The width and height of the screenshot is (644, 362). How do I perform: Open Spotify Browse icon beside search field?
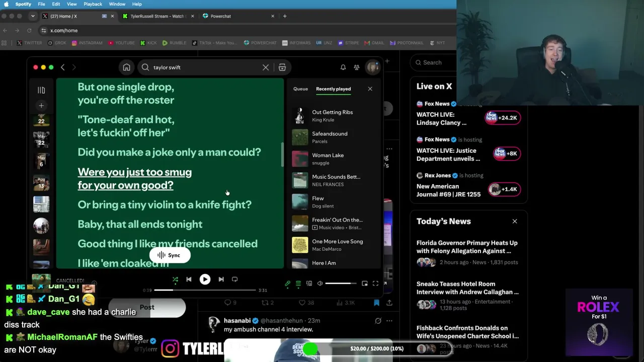pyautogui.click(x=282, y=67)
